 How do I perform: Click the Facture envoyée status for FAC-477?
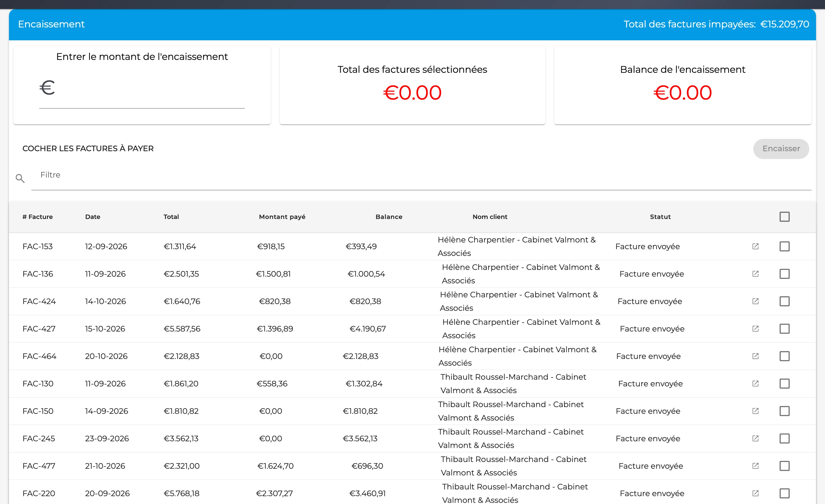click(651, 466)
